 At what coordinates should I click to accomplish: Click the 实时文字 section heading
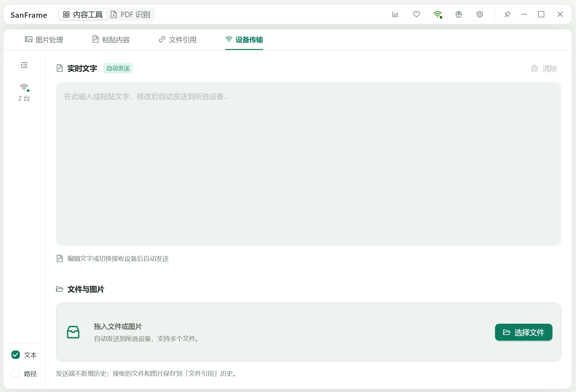pyautogui.click(x=82, y=69)
